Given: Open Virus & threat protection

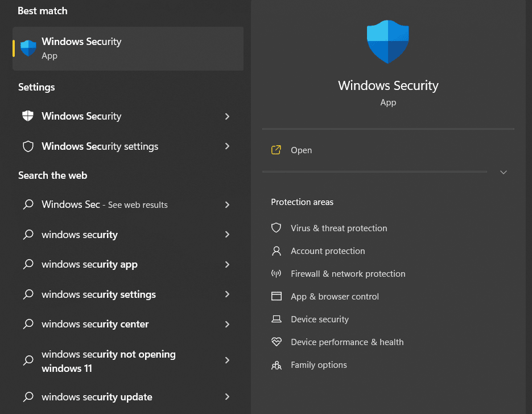Looking at the screenshot, I should pyautogui.click(x=337, y=228).
